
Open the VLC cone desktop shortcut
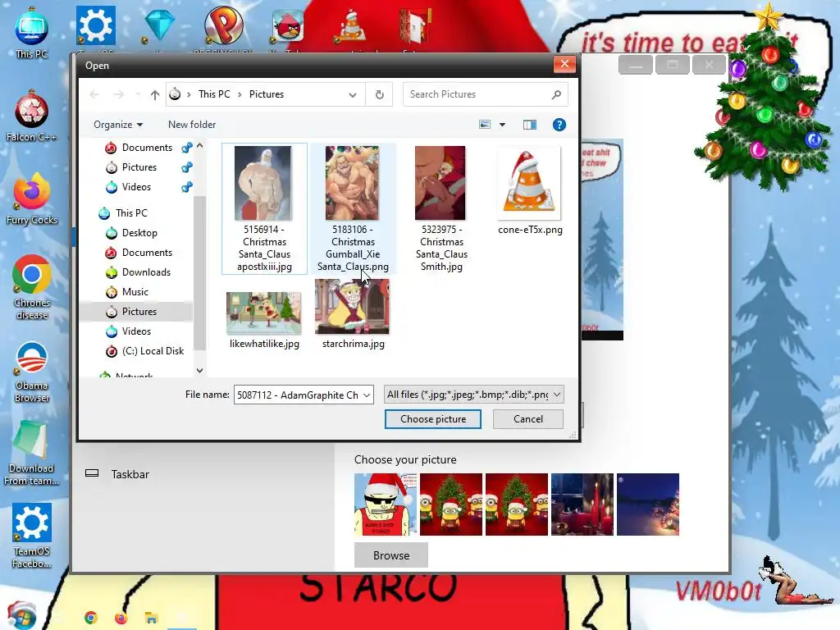point(351,25)
